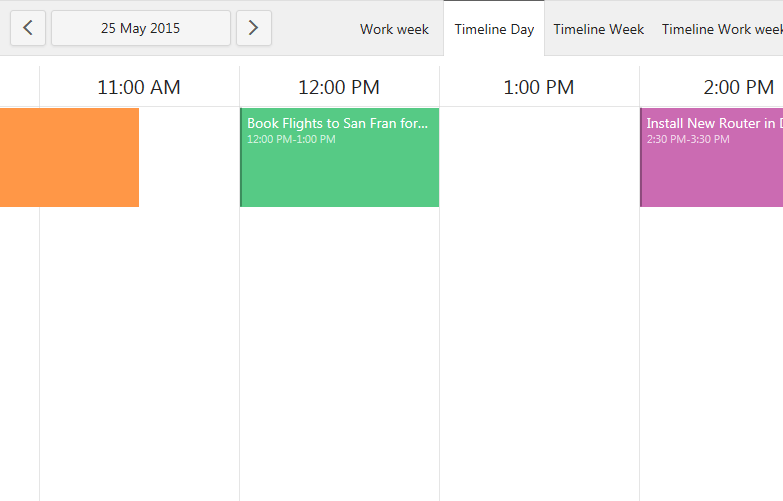Select the 2:00 PM time header
This screenshot has height=501, width=783.
(738, 87)
